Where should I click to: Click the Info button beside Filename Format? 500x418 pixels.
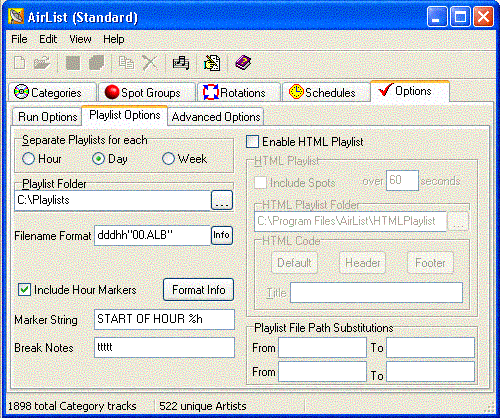coord(222,235)
